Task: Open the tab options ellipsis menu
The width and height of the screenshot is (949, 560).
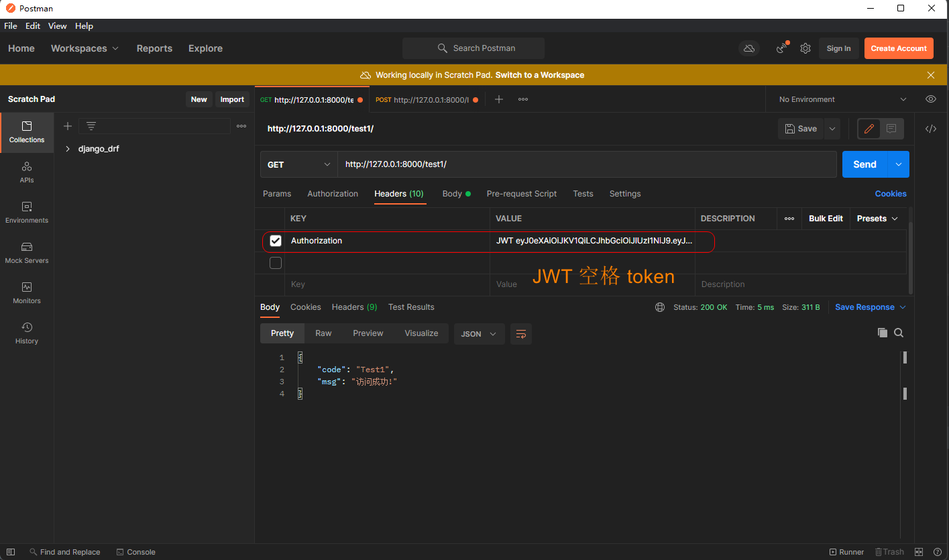Action: pyautogui.click(x=523, y=99)
